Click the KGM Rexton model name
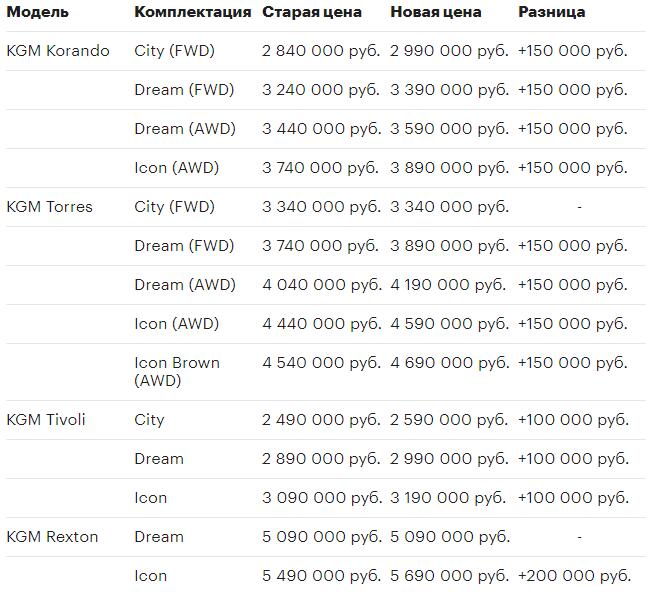The width and height of the screenshot is (656, 610). pyautogui.click(x=52, y=537)
